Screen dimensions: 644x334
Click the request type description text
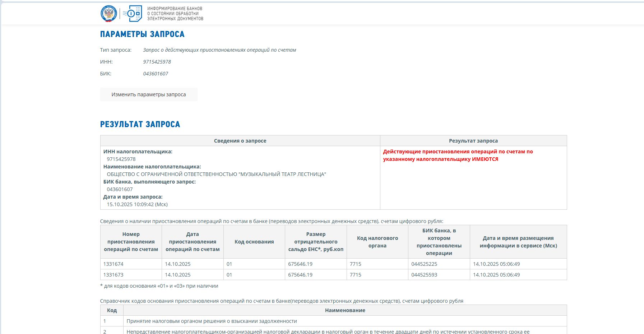tap(219, 50)
